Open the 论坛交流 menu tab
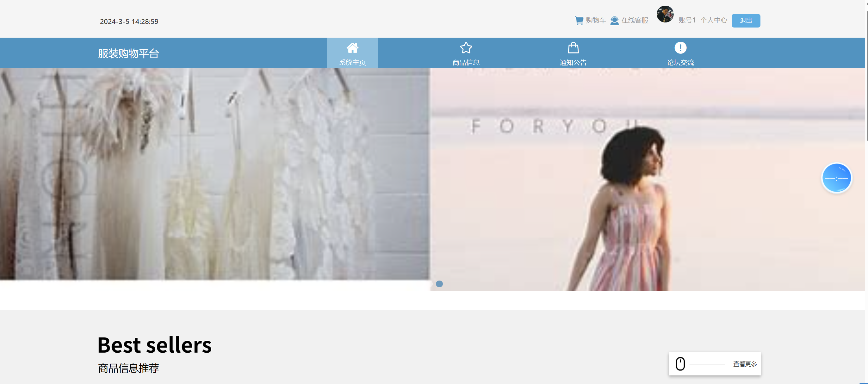Viewport: 868px width, 384px height. coord(680,62)
